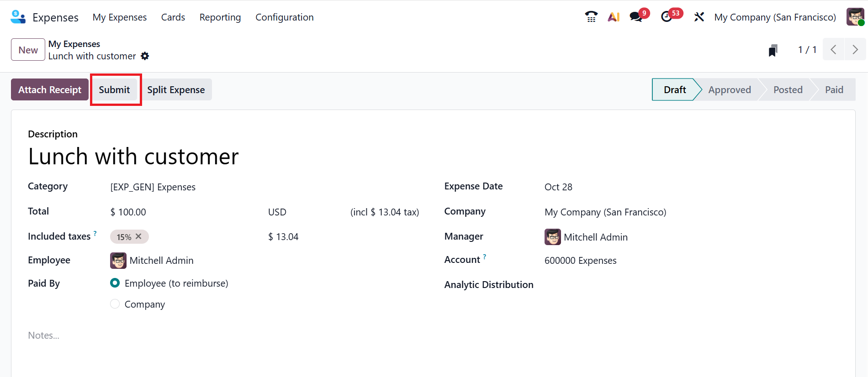Open the Reporting menu
Image resolution: width=868 pixels, height=377 pixels.
(x=220, y=17)
